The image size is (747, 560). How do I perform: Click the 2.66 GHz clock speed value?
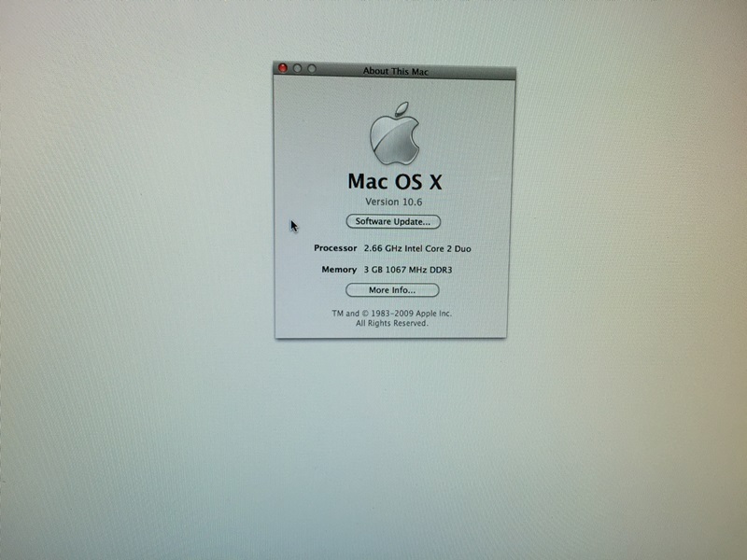pos(384,248)
